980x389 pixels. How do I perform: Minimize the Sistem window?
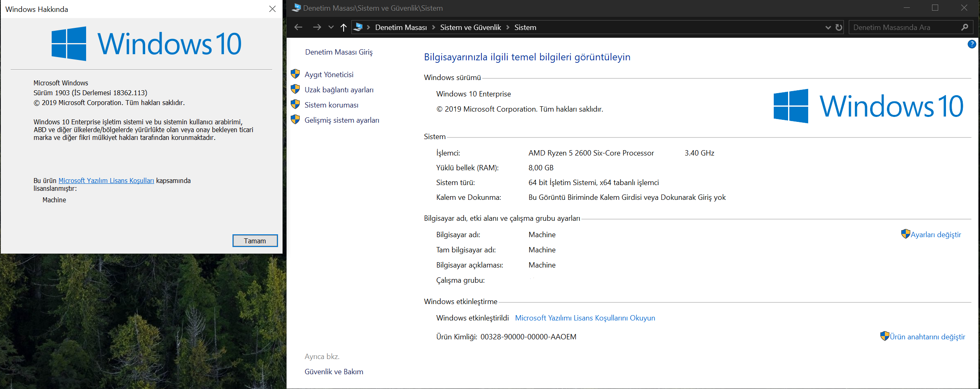(x=907, y=8)
